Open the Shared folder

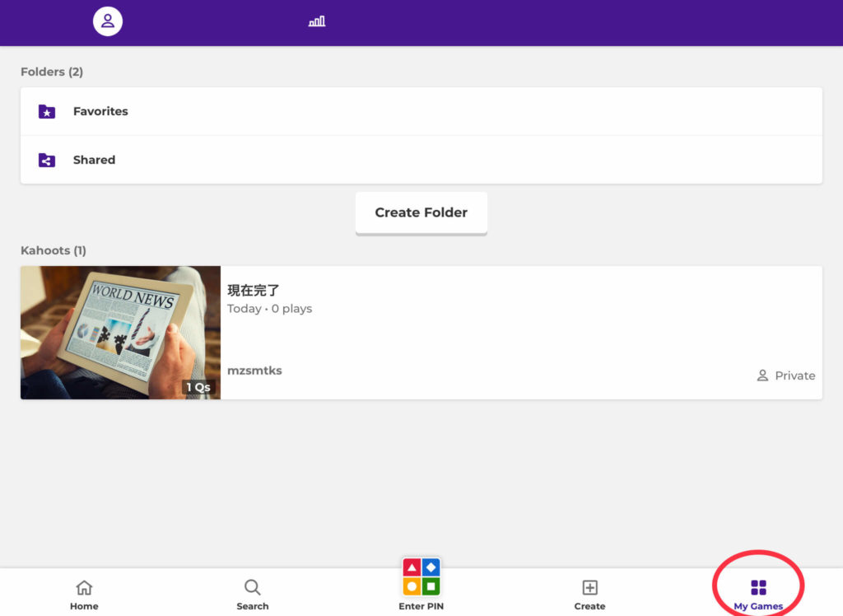(421, 160)
